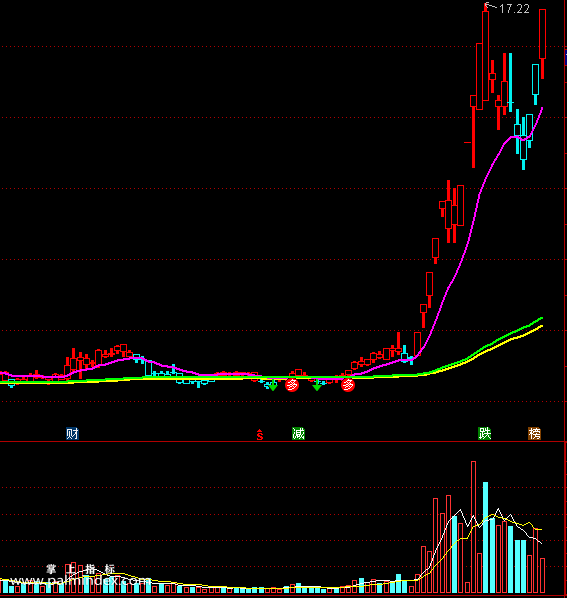The width and height of the screenshot is (567, 598).
Task: Click the right red 多 signal circle
Action: (348, 385)
